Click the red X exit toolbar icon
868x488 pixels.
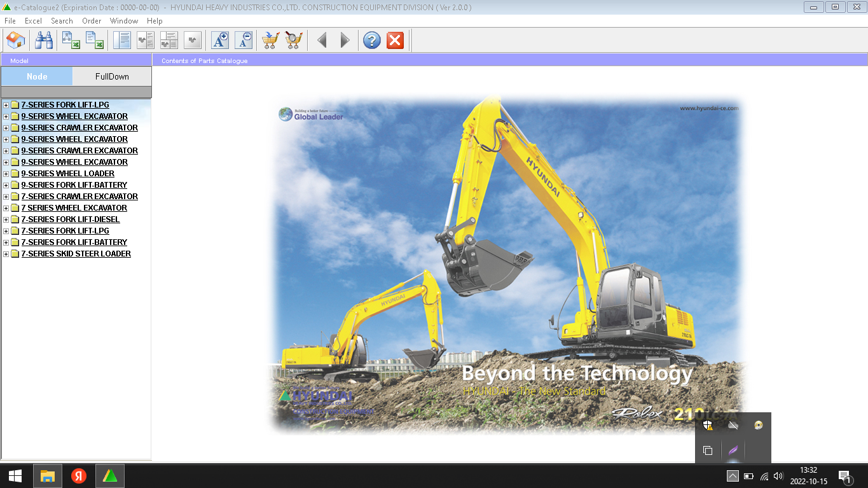pyautogui.click(x=395, y=41)
